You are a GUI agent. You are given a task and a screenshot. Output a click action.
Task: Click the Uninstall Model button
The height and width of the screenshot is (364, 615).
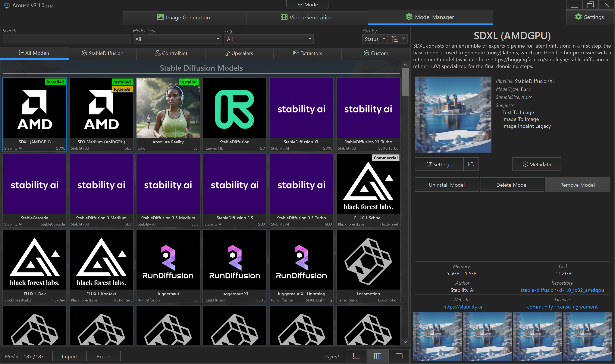(x=446, y=185)
